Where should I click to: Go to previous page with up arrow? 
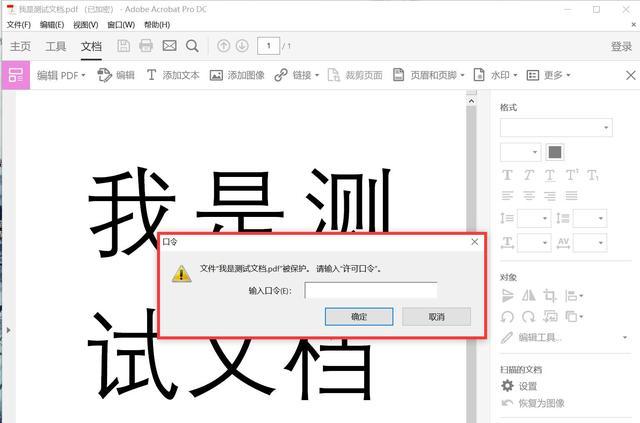(x=223, y=46)
